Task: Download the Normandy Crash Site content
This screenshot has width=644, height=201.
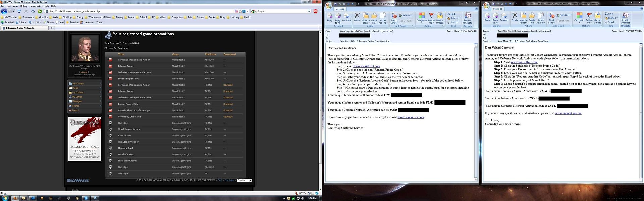Action: [228, 117]
